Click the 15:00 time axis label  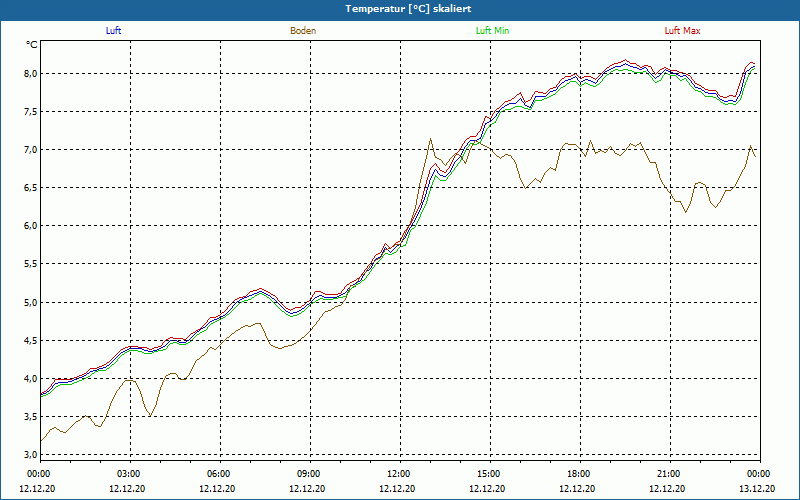click(489, 474)
